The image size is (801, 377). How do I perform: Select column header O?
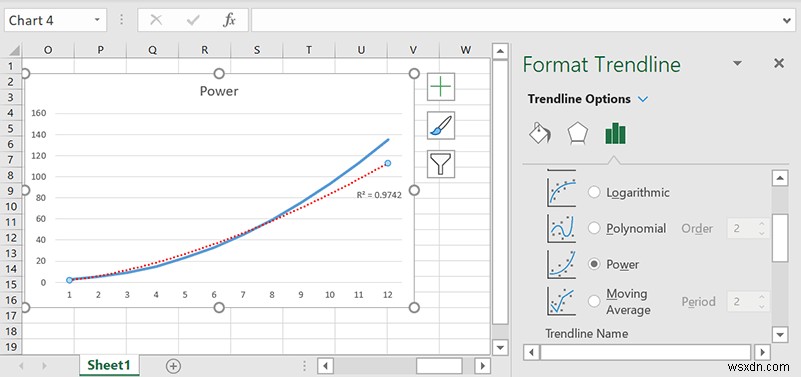coord(48,50)
